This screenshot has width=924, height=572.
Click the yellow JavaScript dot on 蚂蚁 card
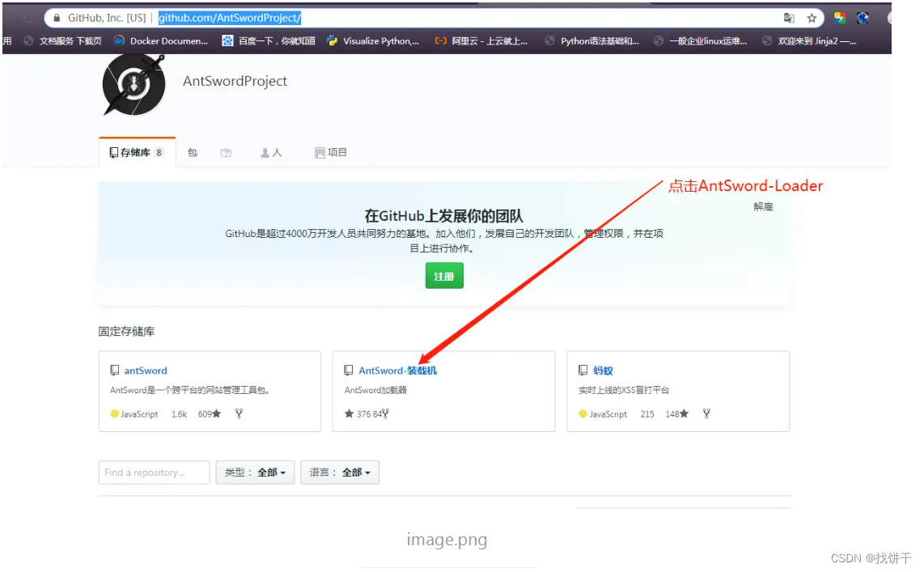[x=583, y=413]
